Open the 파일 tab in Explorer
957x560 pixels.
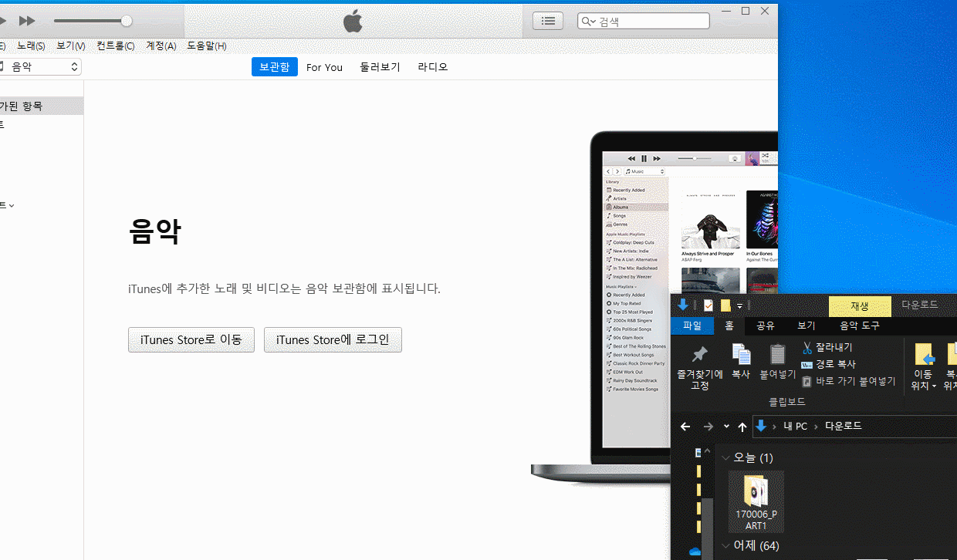[x=692, y=326]
